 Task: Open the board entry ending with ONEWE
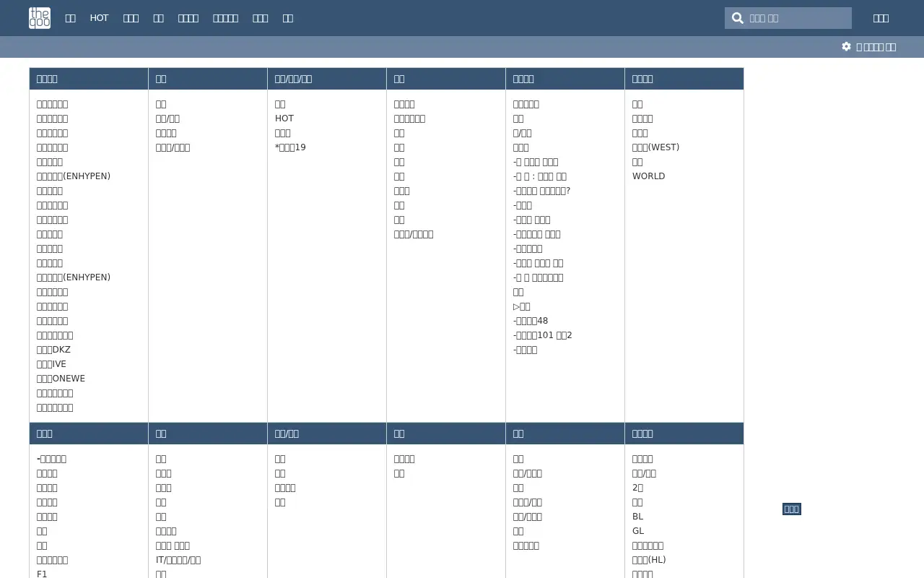click(61, 379)
